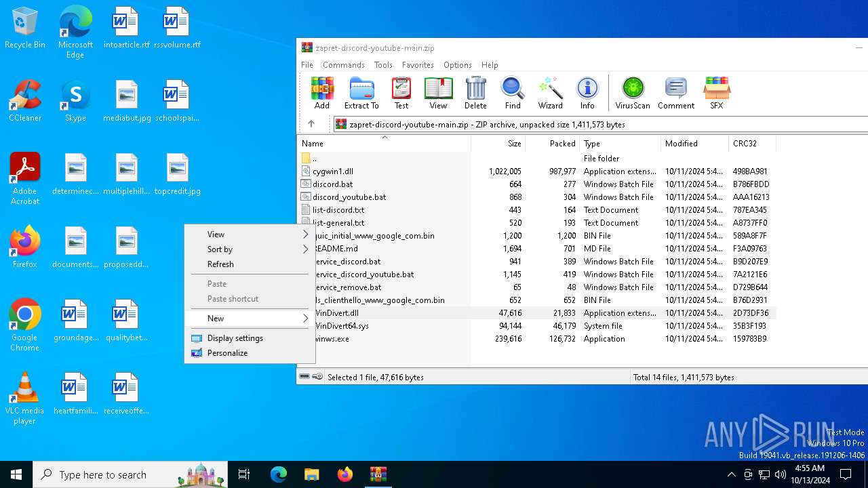Sort files by the Modified column
The image size is (868, 488).
694,144
